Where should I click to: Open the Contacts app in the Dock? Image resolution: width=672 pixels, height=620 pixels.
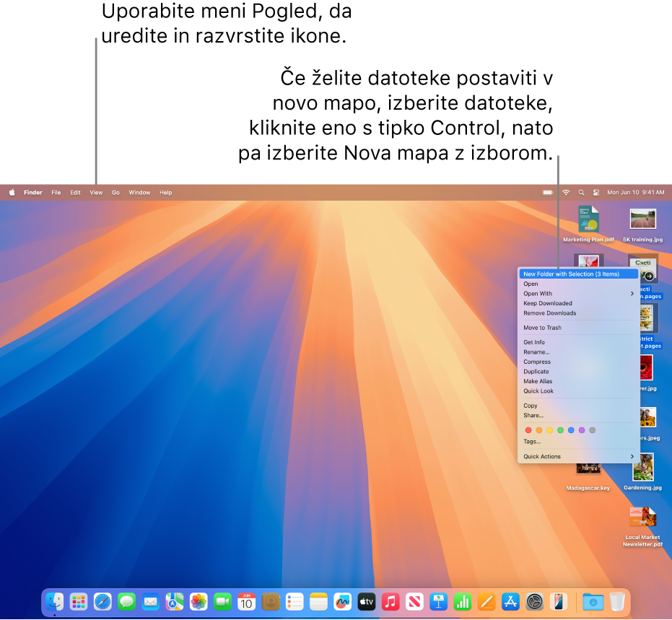(271, 602)
